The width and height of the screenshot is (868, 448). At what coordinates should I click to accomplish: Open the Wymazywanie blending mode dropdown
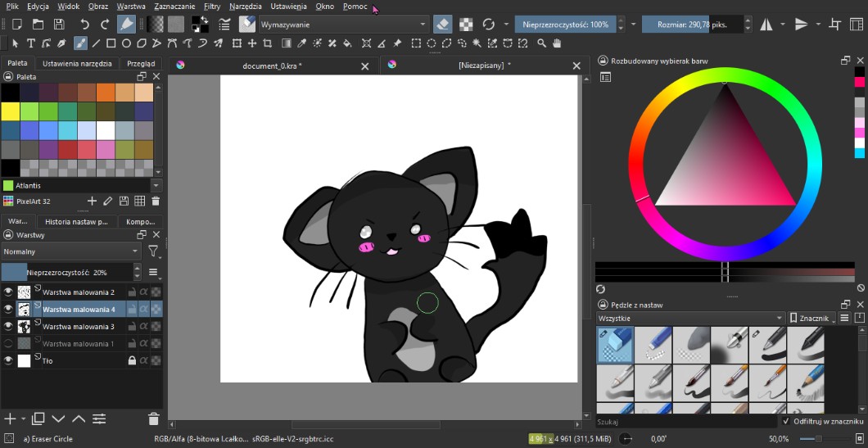344,25
